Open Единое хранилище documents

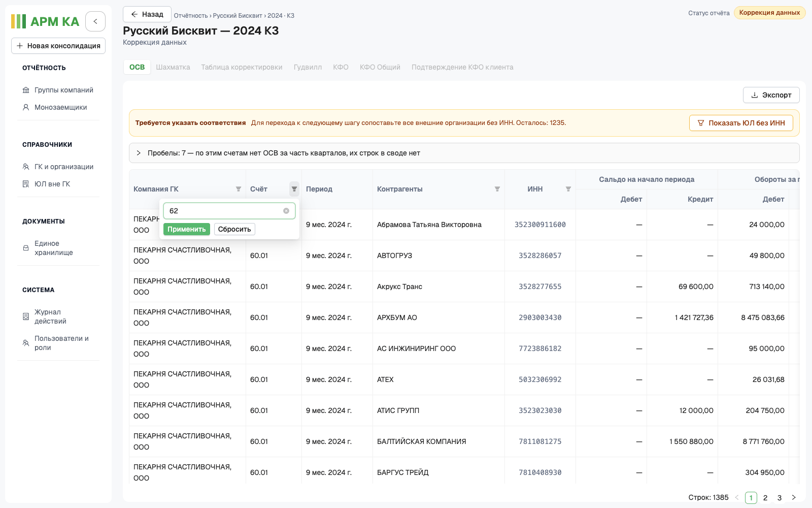tap(58, 248)
